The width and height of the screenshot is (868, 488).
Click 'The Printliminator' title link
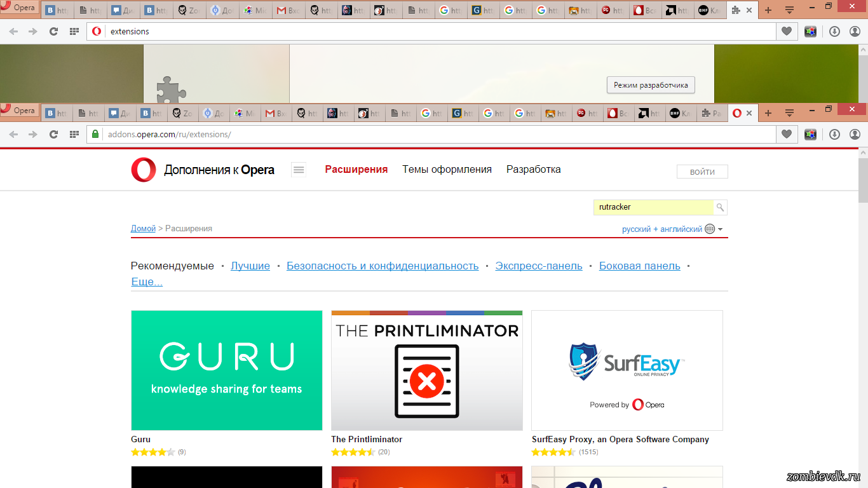(x=367, y=439)
